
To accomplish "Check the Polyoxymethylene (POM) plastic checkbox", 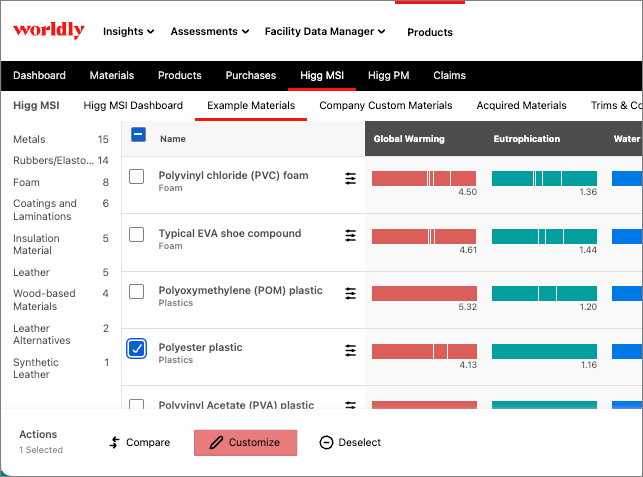I will [x=137, y=292].
